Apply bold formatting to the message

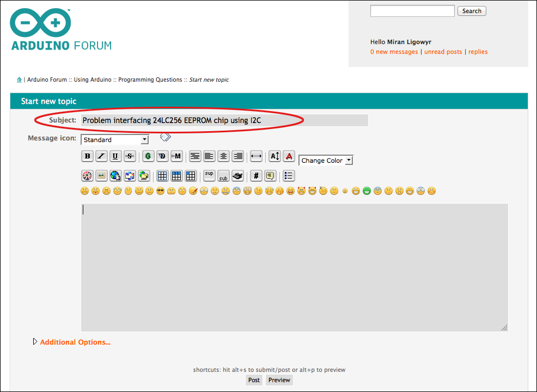87,156
